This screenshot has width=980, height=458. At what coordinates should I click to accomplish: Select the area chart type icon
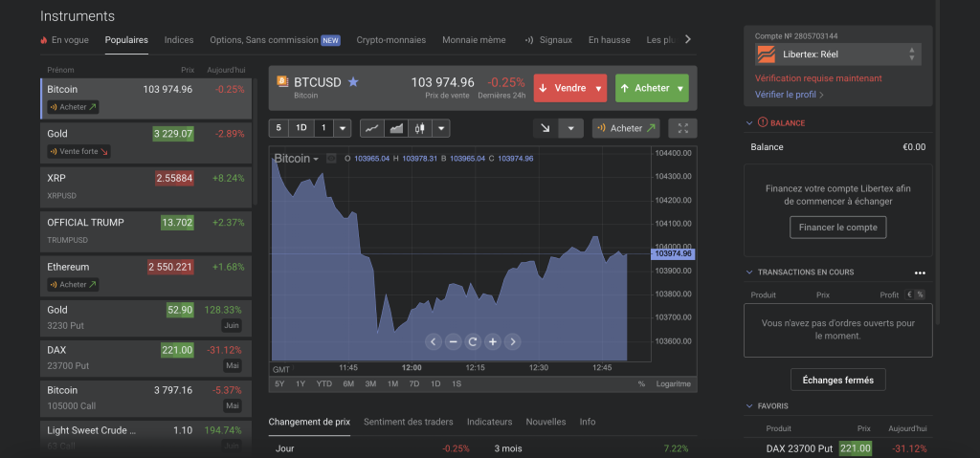396,128
